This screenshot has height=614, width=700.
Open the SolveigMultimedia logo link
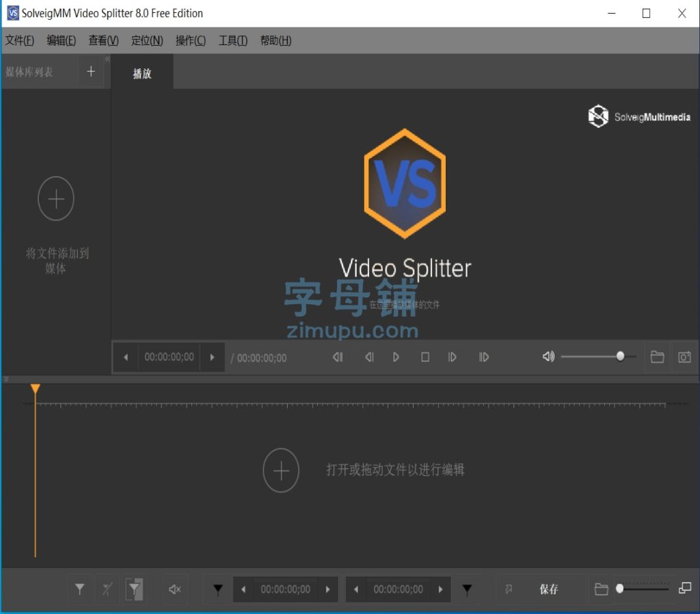[x=639, y=116]
